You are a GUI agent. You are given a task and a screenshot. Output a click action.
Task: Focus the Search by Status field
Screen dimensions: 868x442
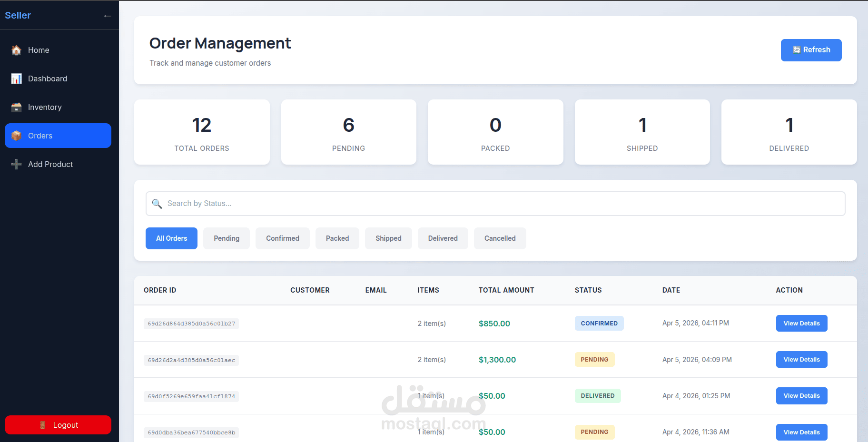(495, 204)
